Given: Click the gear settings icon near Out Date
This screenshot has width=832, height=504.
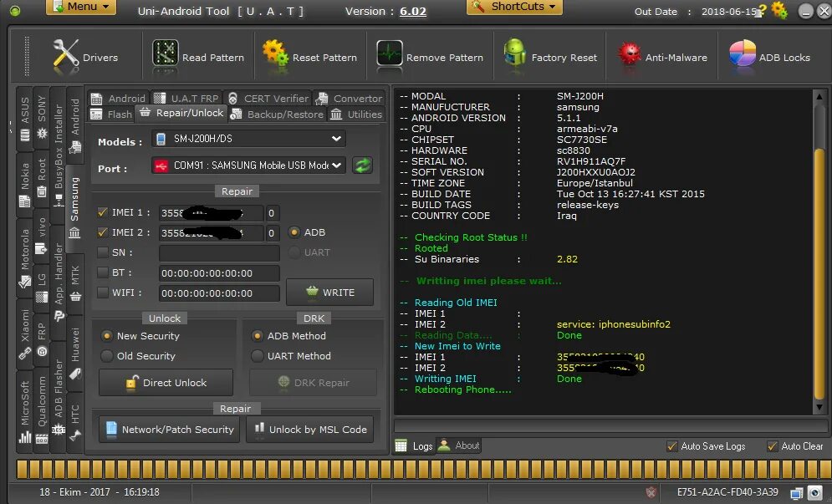Looking at the screenshot, I should point(779,10).
